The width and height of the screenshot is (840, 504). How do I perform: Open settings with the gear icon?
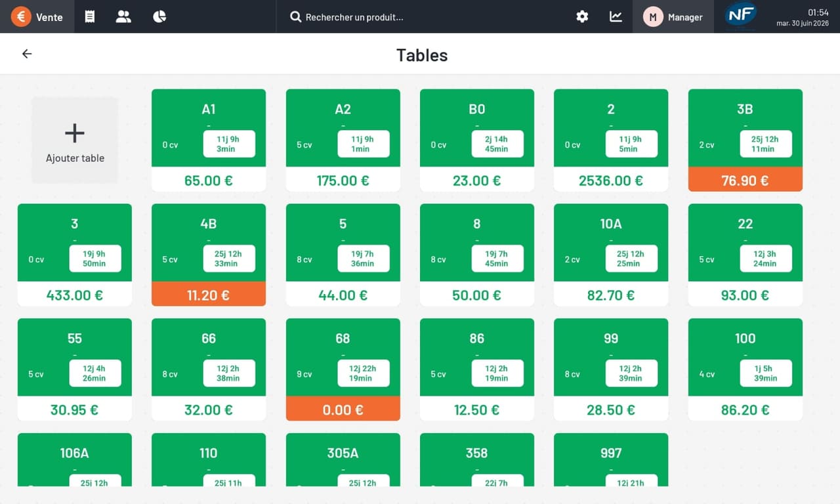[582, 16]
